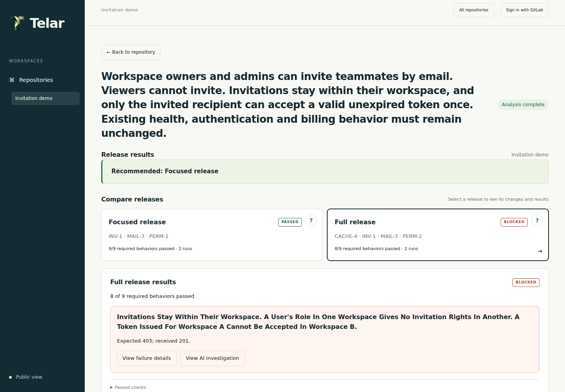Click the arrow on Full release card
The width and height of the screenshot is (565, 392).
click(x=540, y=251)
